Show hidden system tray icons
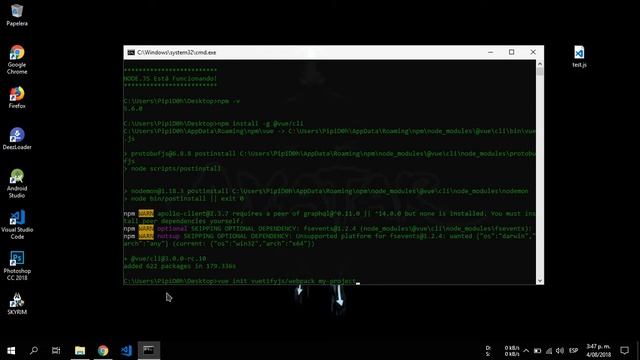This screenshot has height=360, width=640. pyautogui.click(x=526, y=351)
